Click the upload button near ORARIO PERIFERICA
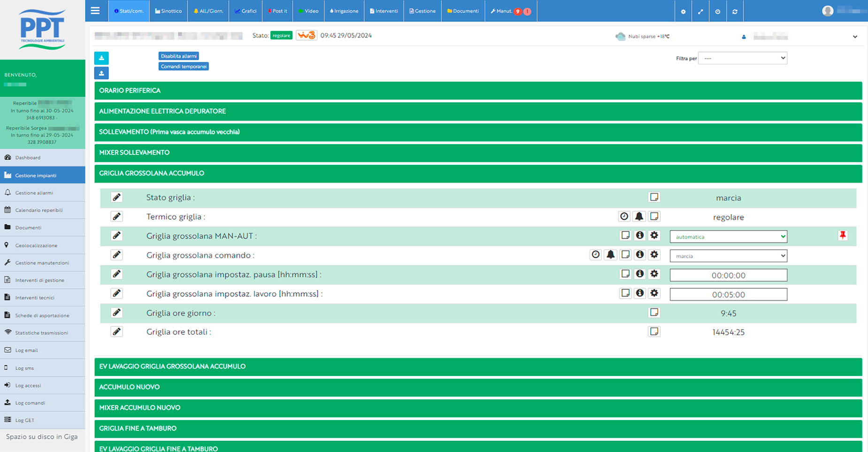 click(101, 73)
